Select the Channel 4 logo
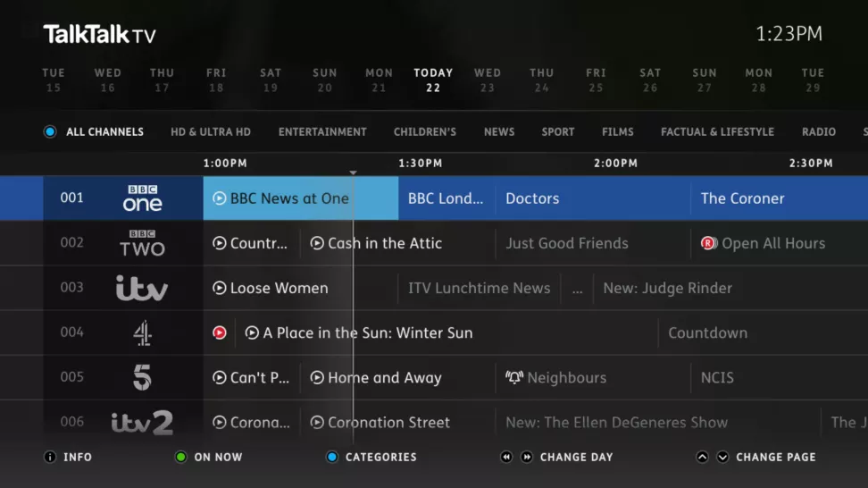The image size is (868, 488). [142, 332]
